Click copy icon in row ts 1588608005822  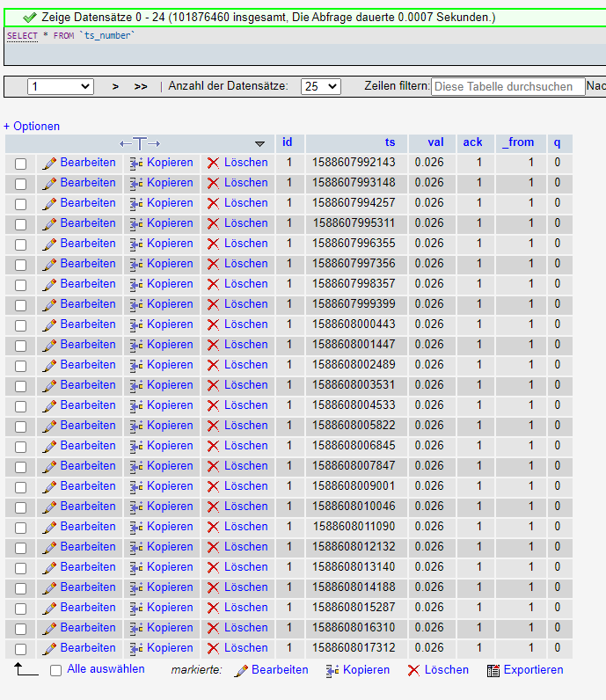tap(136, 427)
